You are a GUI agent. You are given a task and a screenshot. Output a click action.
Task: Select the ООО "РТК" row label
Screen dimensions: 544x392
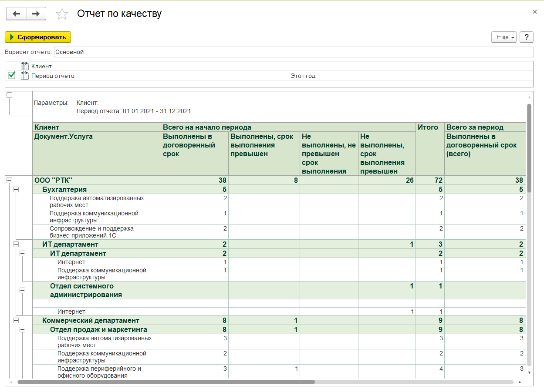tap(53, 180)
